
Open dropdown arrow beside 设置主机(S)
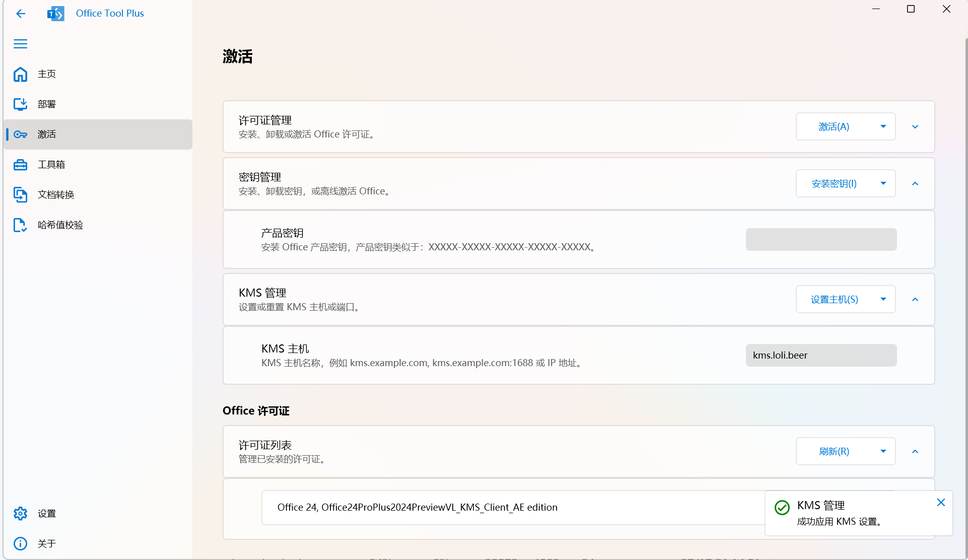[883, 299]
